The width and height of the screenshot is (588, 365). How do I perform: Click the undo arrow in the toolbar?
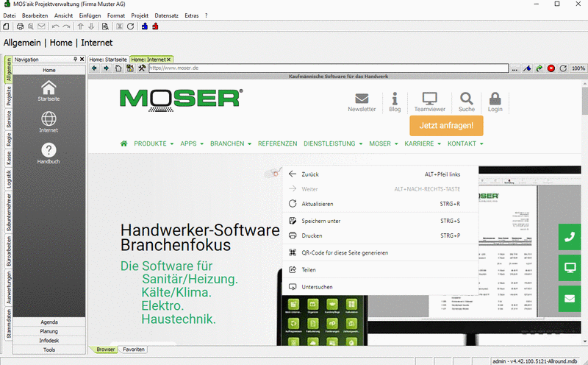coord(56,26)
